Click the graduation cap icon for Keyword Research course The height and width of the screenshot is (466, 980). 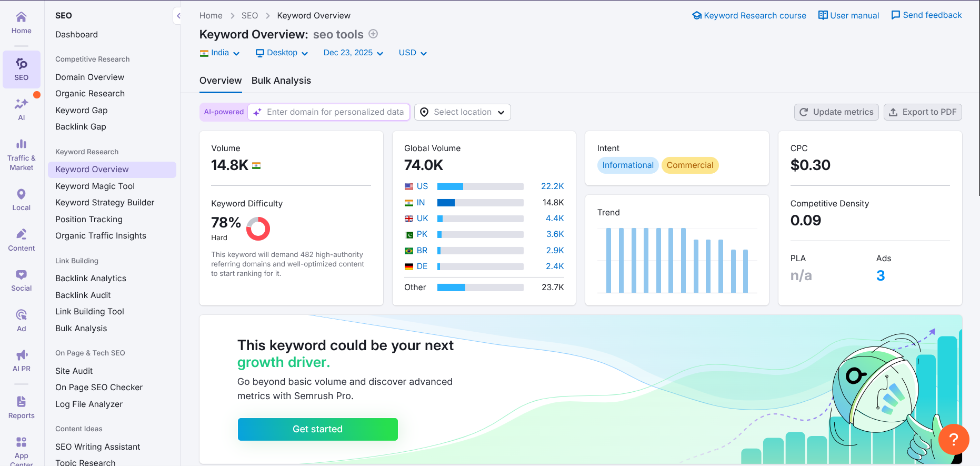pos(697,15)
